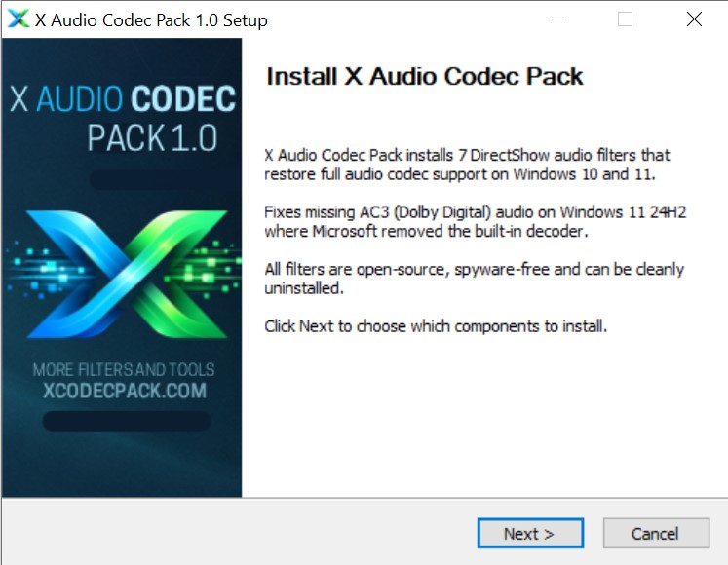Click the AC3 Dolby Digital fix paragraph
Image resolution: width=728 pixels, height=565 pixels.
point(475,221)
